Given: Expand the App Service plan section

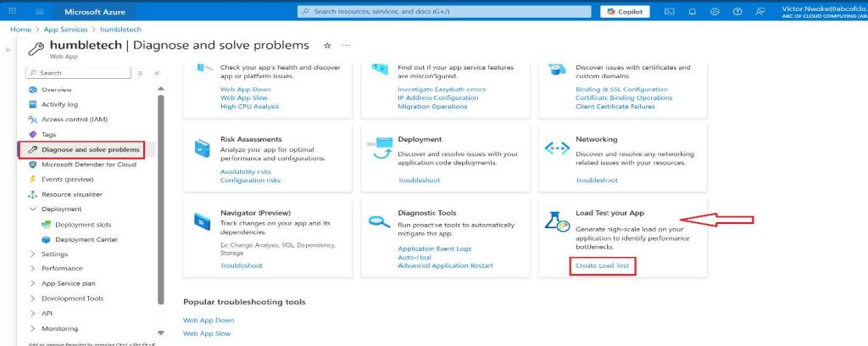Looking at the screenshot, I should click(x=33, y=283).
